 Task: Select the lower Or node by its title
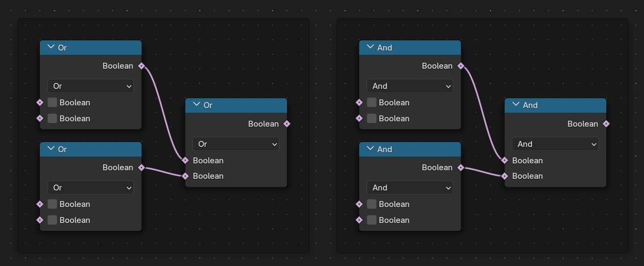62,149
